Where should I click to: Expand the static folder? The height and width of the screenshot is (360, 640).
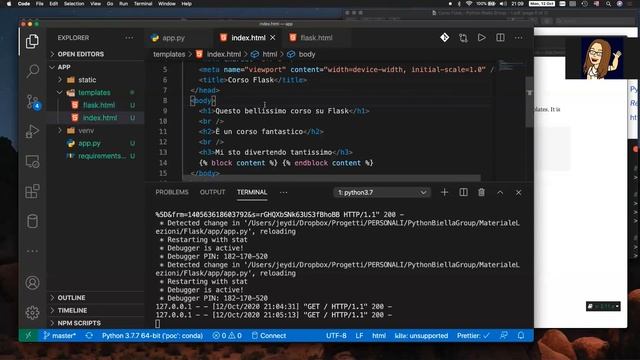pos(87,80)
